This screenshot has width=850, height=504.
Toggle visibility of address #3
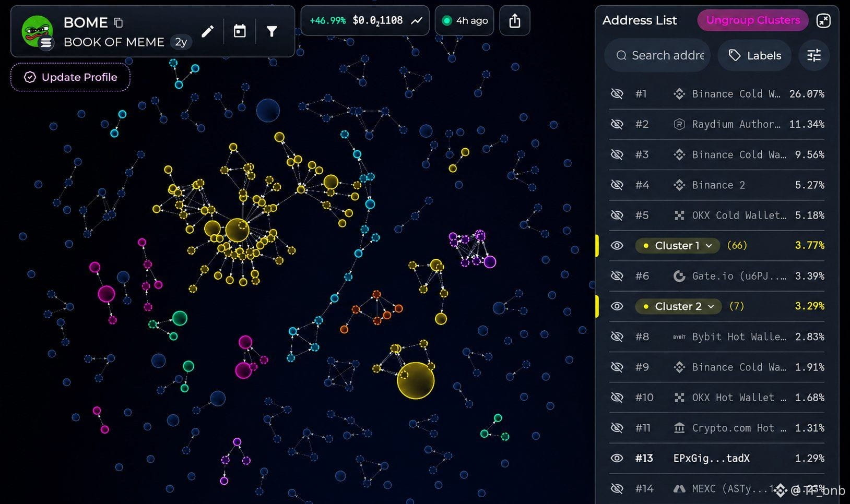coord(617,154)
